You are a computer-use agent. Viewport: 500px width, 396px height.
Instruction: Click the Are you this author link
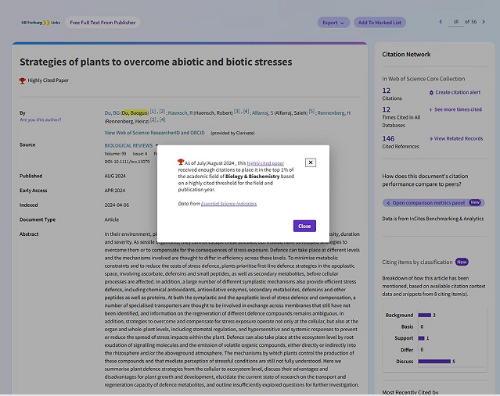click(40, 120)
